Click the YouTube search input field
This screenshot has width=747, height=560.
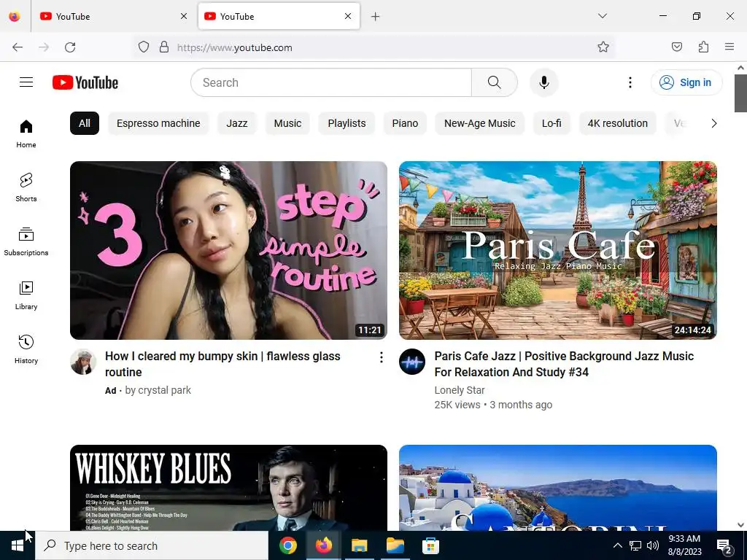[331, 82]
